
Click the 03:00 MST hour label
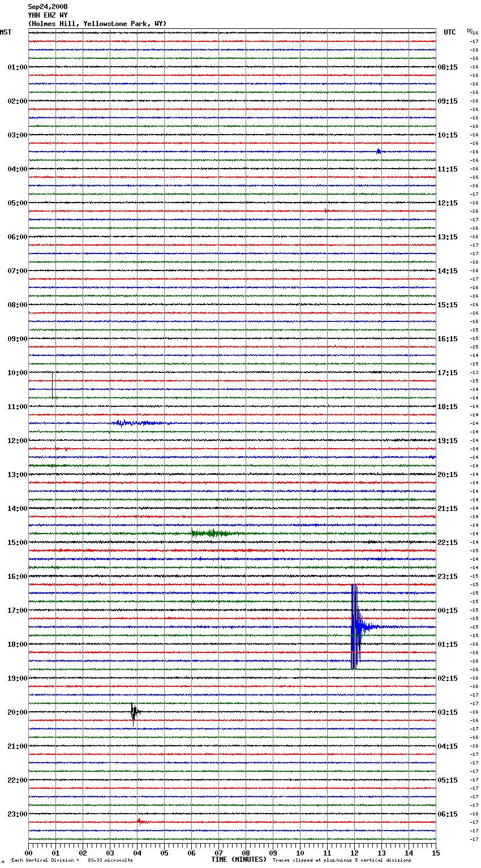click(x=18, y=135)
